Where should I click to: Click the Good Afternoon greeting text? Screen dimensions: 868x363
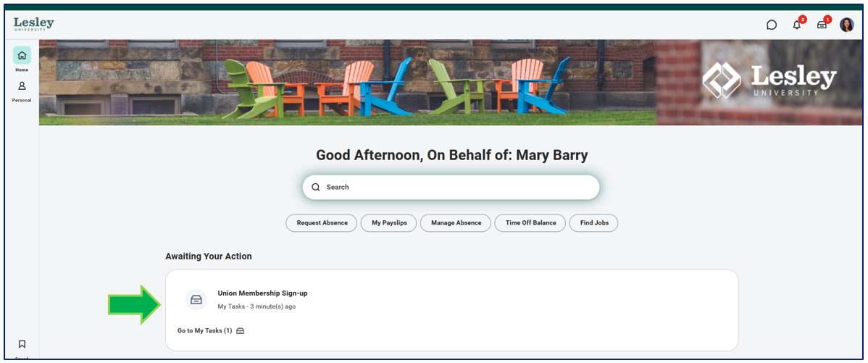click(x=451, y=156)
